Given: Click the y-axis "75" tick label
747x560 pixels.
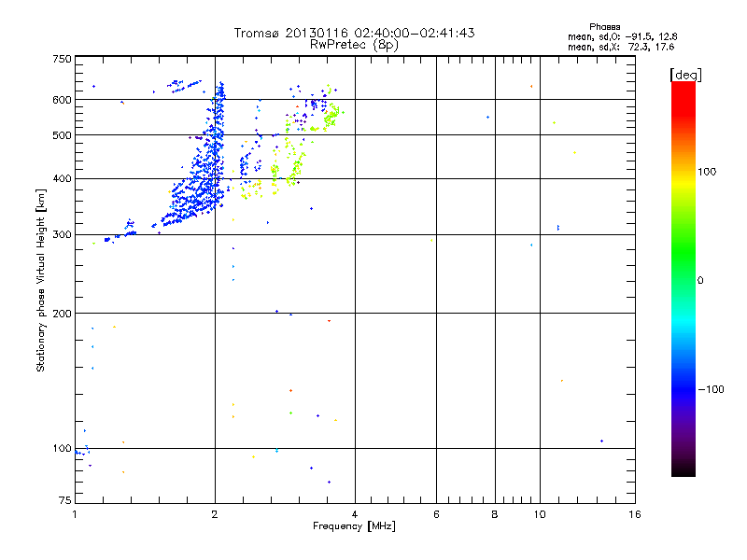Looking at the screenshot, I should tap(65, 500).
